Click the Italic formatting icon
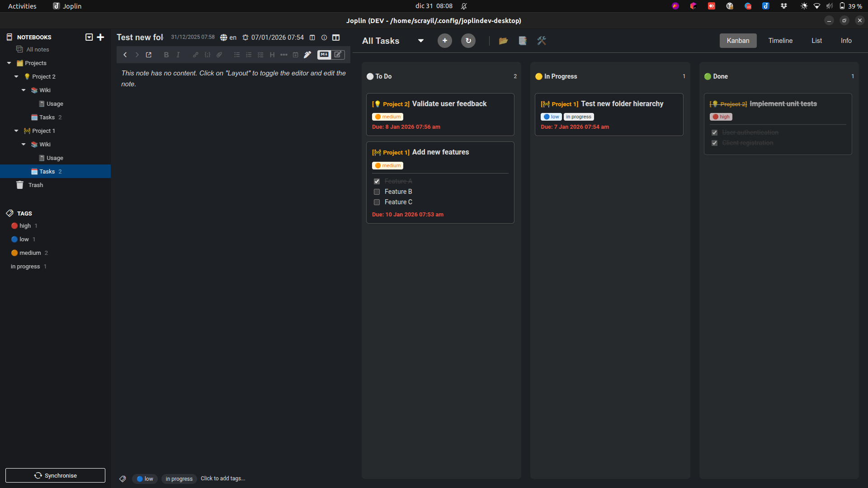The width and height of the screenshot is (868, 488). 178,55
